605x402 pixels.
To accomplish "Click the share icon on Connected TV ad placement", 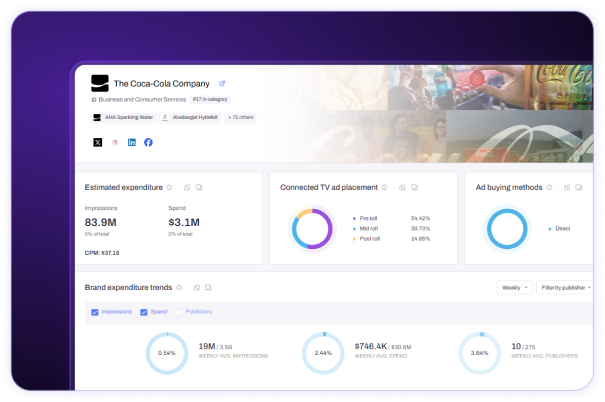I will (402, 187).
